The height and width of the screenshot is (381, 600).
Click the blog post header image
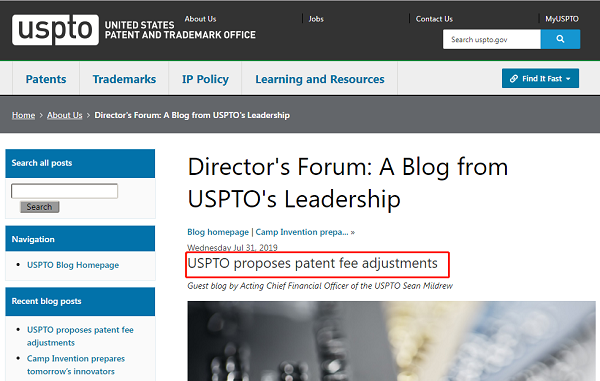pos(391,341)
